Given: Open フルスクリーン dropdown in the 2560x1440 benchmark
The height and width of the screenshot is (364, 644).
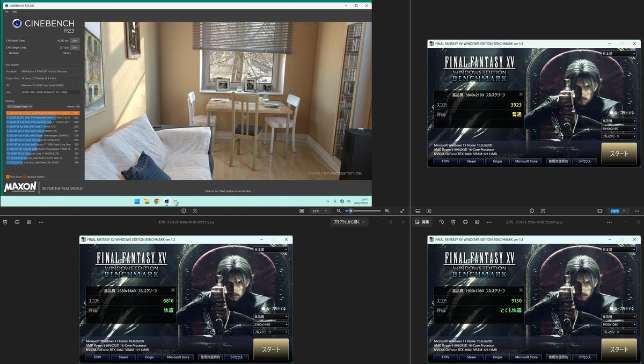Looking at the screenshot, I should [x=270, y=332].
